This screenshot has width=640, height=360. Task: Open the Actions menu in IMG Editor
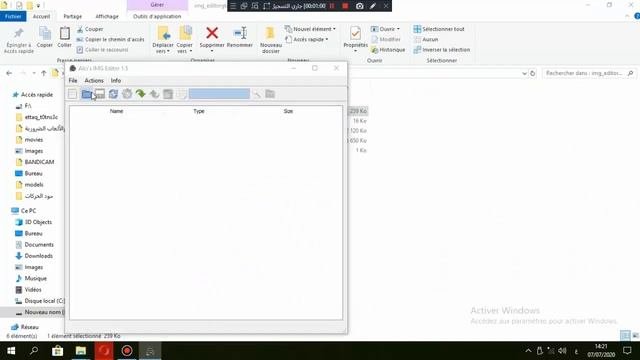(94, 80)
